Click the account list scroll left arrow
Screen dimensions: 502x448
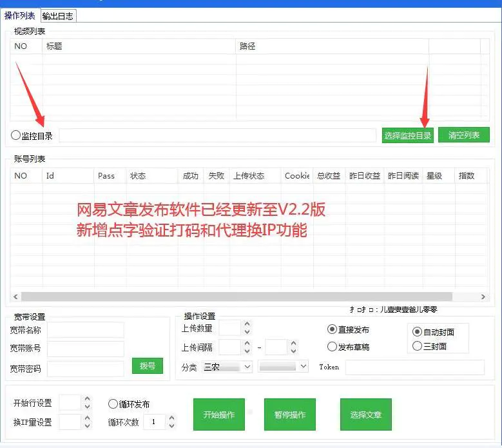[x=15, y=297]
